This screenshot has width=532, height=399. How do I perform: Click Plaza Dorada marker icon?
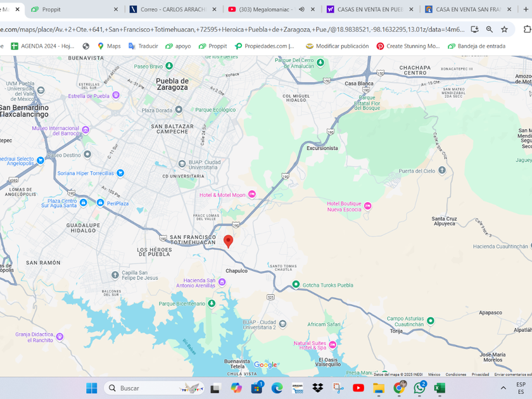tap(179, 110)
